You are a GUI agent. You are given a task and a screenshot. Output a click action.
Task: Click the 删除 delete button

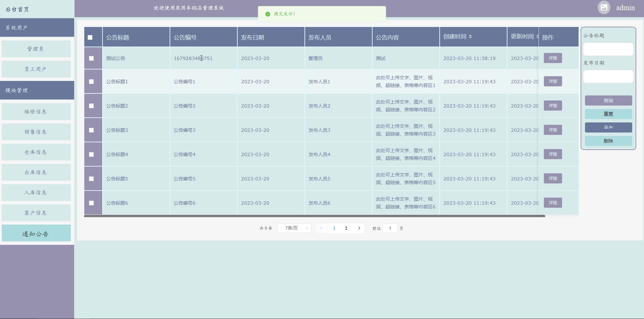point(608,141)
